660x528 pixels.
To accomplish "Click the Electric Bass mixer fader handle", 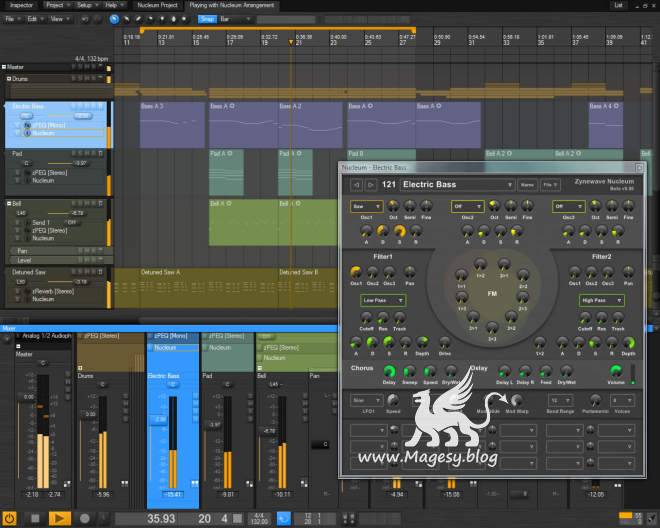I will (x=160, y=419).
